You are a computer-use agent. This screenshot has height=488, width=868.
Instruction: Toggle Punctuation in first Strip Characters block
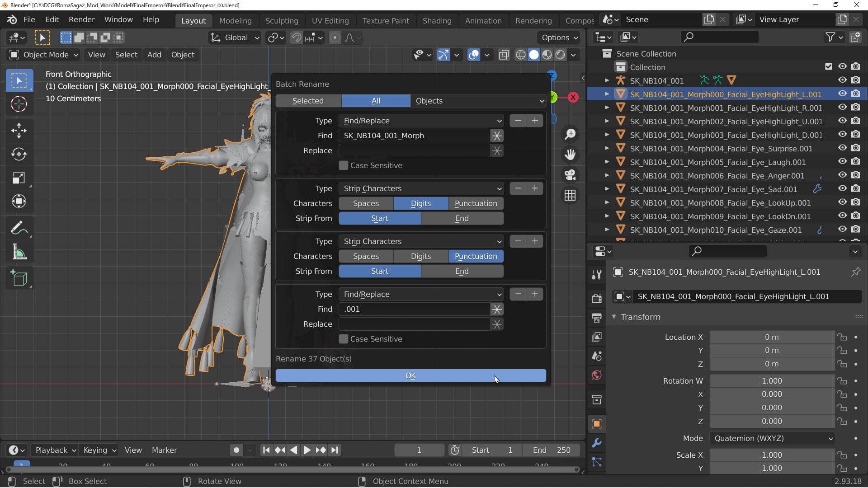point(476,203)
